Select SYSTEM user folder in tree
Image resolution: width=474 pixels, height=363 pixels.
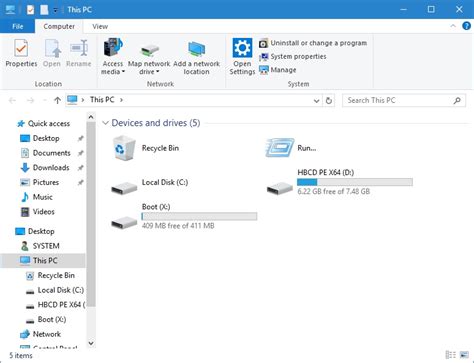tap(40, 246)
